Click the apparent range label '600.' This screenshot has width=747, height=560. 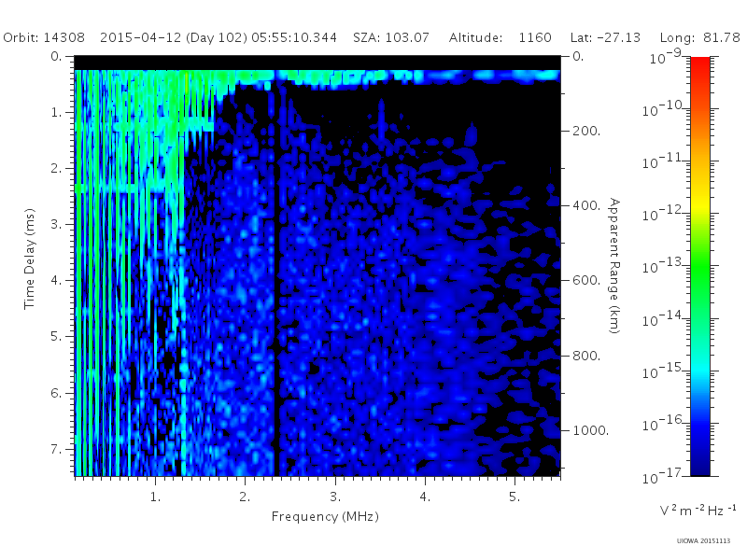coord(586,280)
